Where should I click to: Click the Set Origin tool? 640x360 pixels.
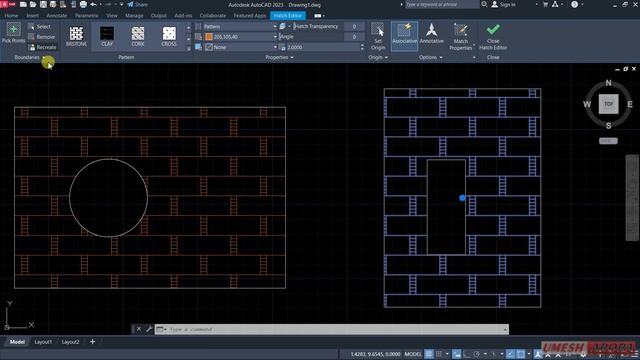378,36
